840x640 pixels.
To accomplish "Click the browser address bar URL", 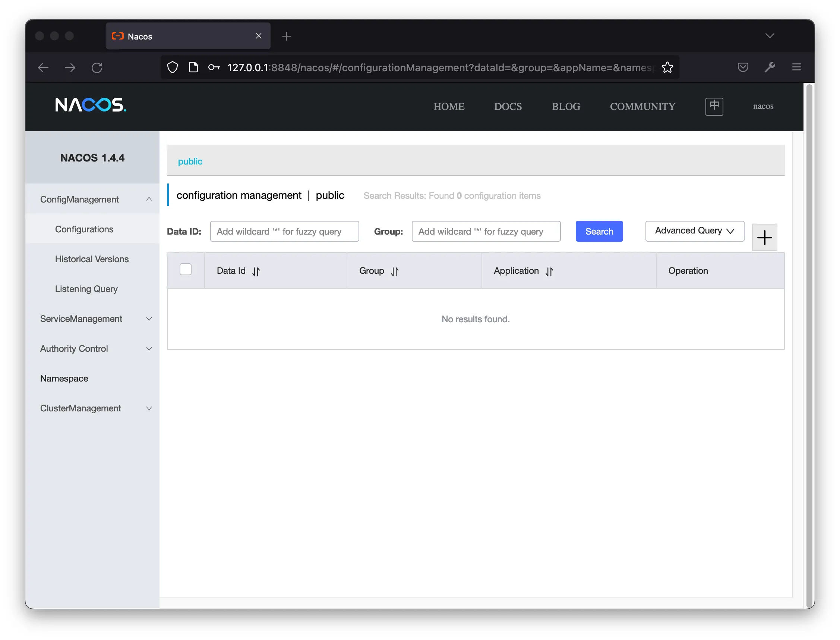I will (440, 68).
